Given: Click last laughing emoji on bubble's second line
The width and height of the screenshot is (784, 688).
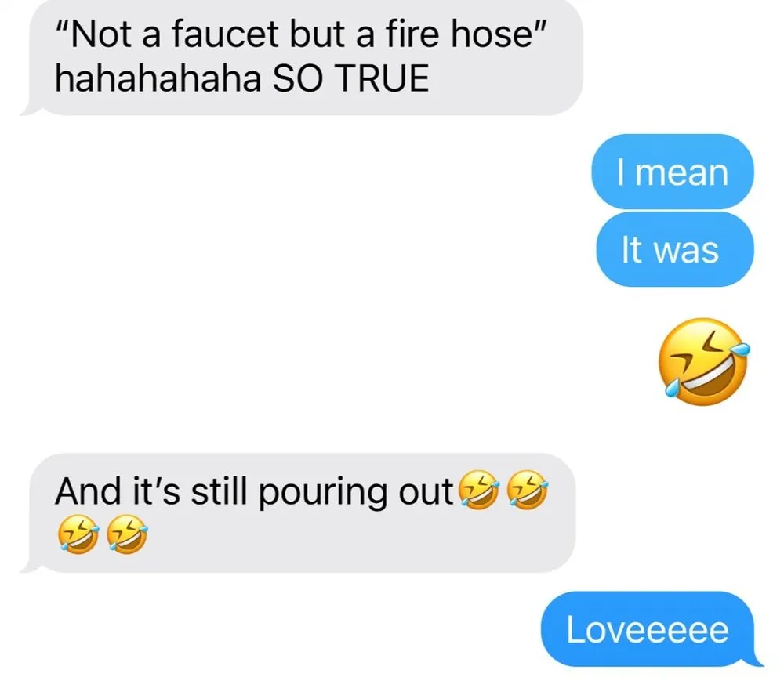Looking at the screenshot, I should coord(127,534).
